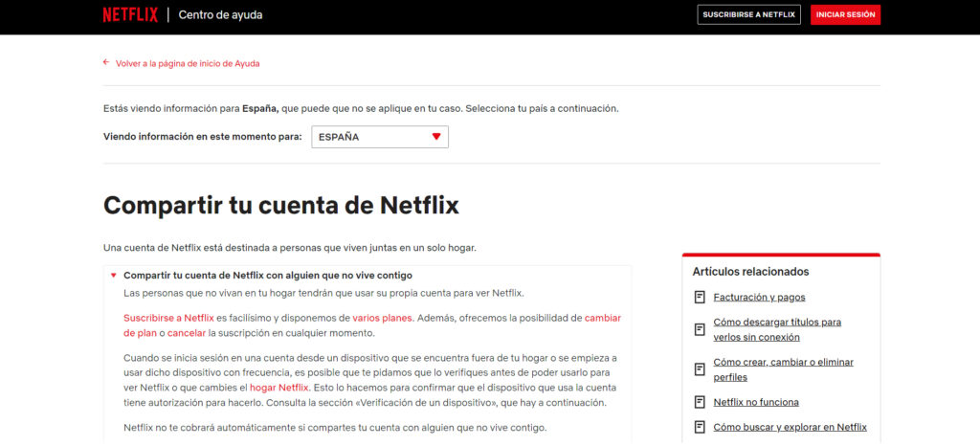
Task: Click the red dropdown arrow in country selector
Action: coord(436,137)
